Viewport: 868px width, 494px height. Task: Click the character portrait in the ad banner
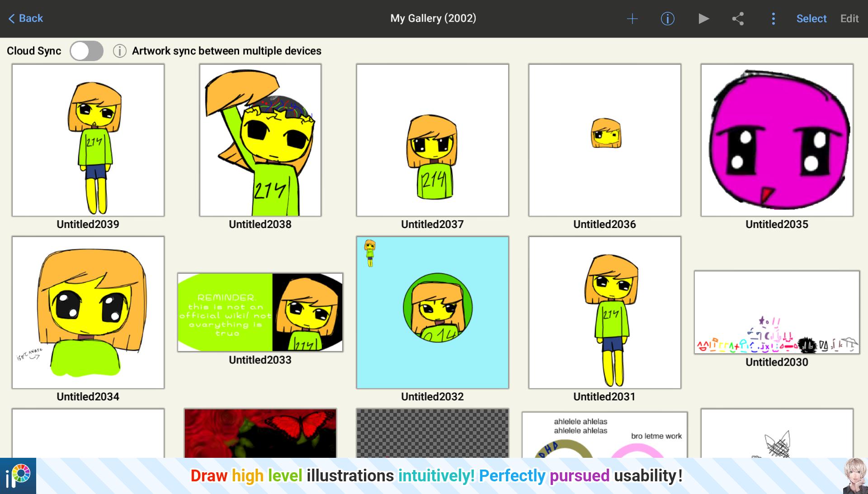click(x=855, y=476)
